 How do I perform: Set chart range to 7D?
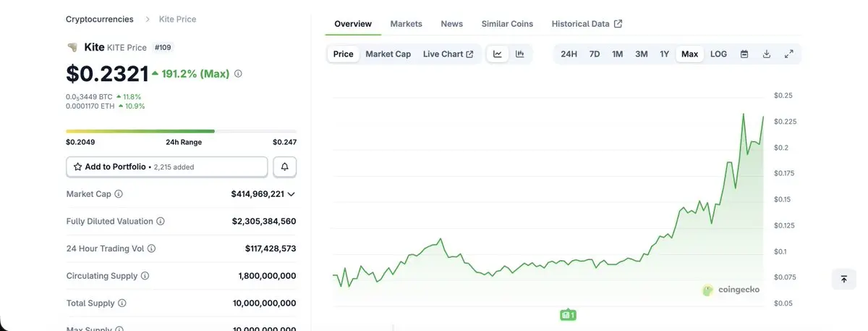(x=595, y=54)
